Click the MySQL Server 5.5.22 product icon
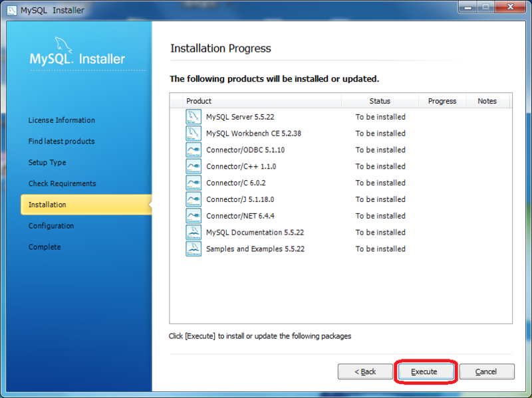This screenshot has height=398, width=532. 194,117
